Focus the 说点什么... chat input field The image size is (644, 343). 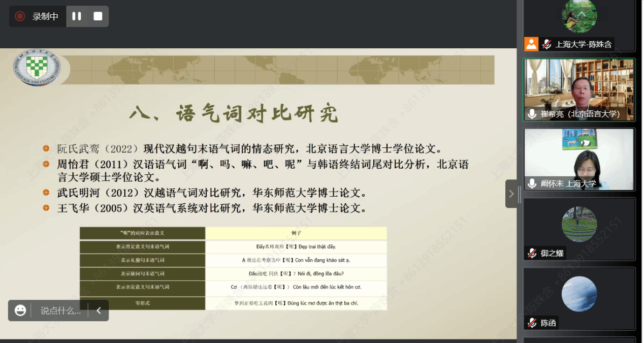tap(60, 310)
